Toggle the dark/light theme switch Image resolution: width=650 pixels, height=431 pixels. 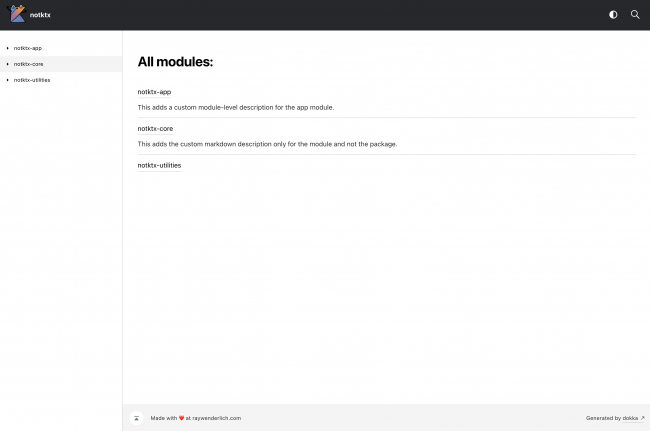click(x=613, y=15)
